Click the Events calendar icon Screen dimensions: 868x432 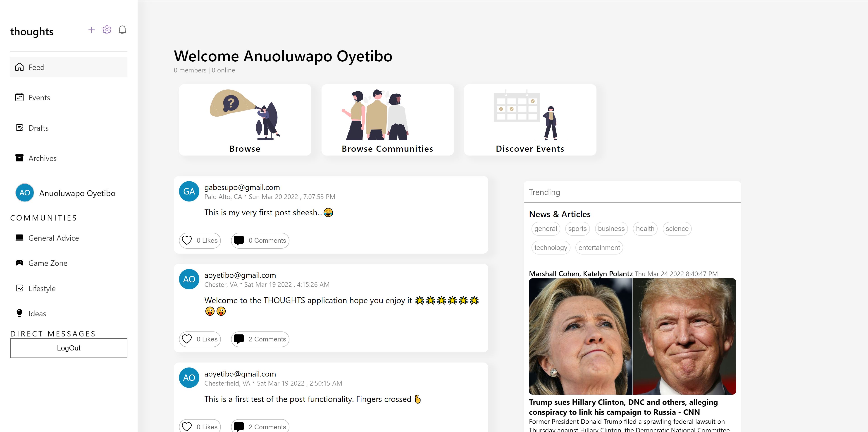point(19,97)
